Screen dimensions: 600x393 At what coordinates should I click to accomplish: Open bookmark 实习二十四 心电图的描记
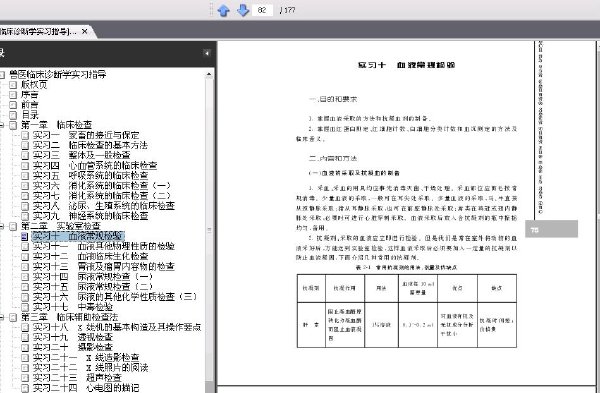[x=85, y=388]
